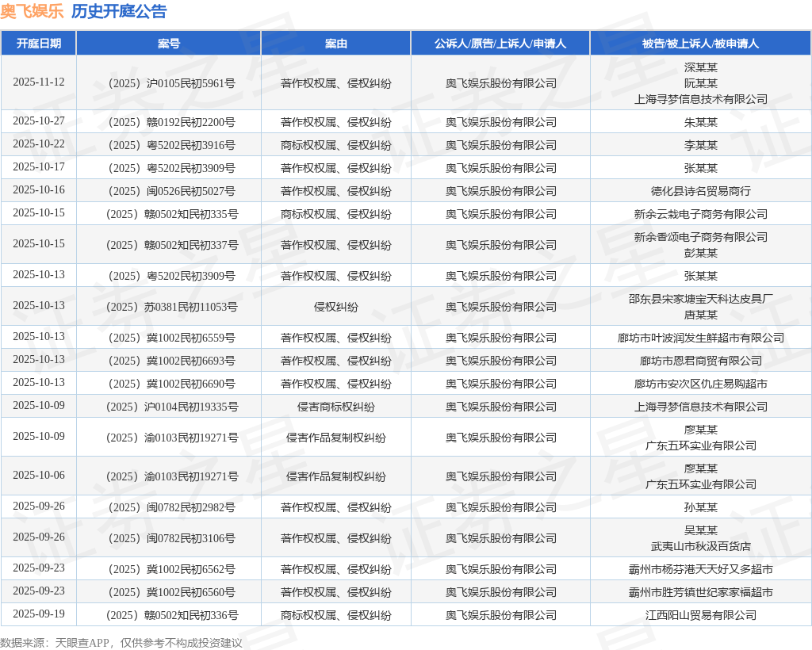Click the 侵害商标权纠纷 cause cell
This screenshot has width=812, height=650.
(336, 407)
